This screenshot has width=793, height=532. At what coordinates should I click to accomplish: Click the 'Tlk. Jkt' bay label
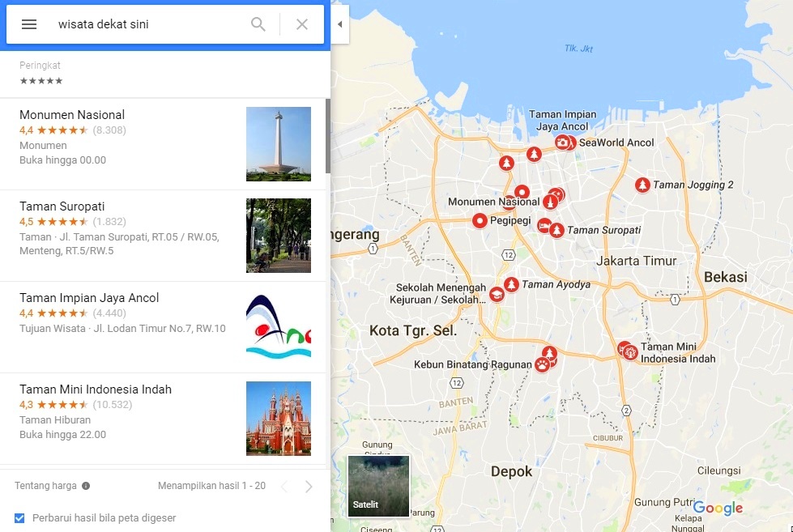[x=578, y=49]
